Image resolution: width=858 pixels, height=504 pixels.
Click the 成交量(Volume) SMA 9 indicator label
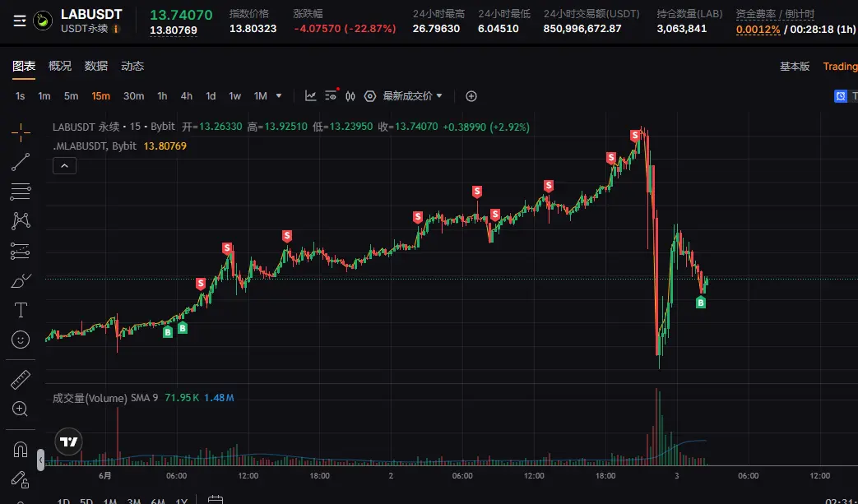[105, 398]
